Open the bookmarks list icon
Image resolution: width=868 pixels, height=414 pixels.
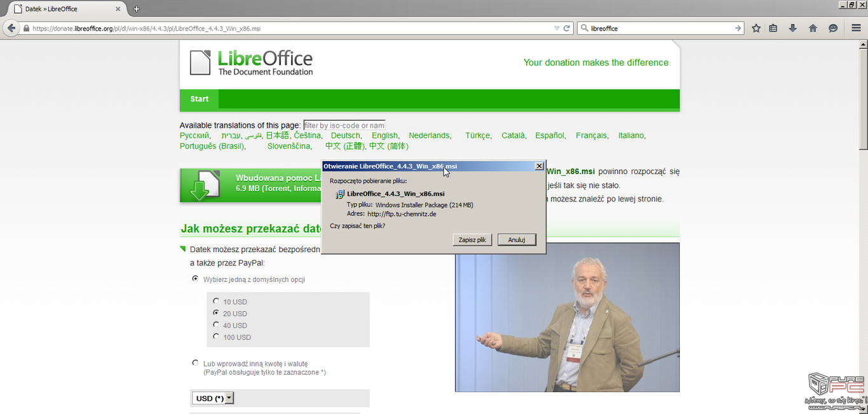773,29
